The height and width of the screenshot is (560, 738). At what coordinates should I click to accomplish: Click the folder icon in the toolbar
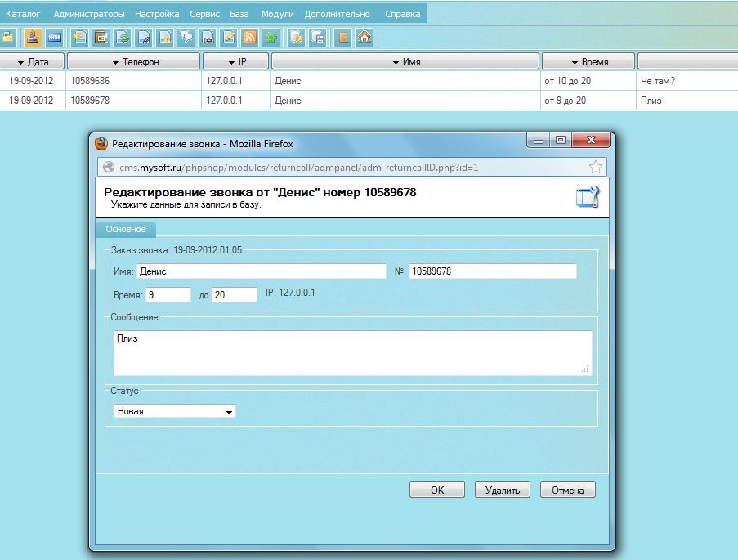(7, 38)
